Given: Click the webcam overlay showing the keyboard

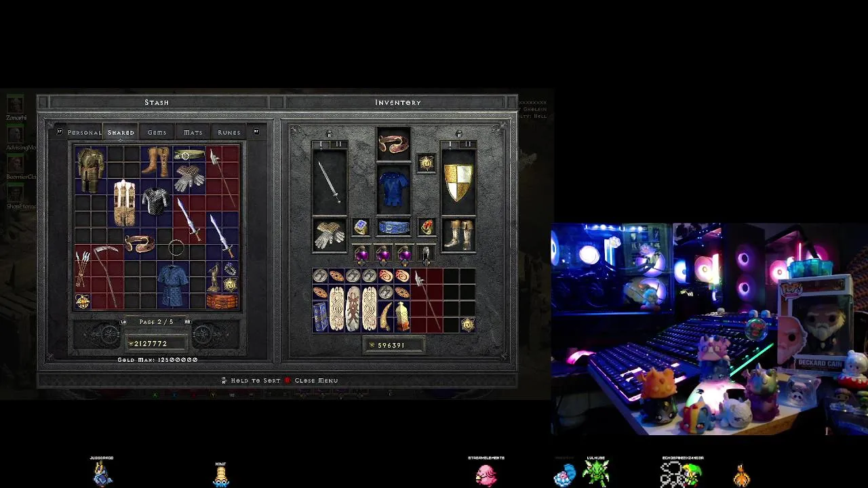Looking at the screenshot, I should (709, 329).
